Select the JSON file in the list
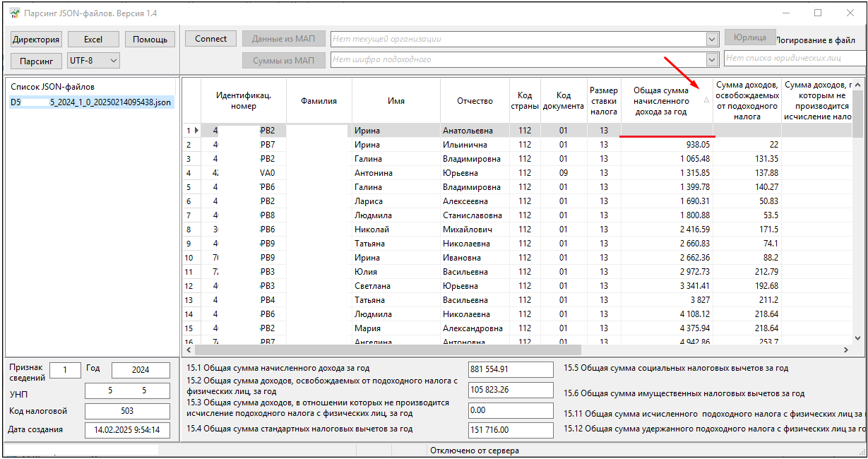The width and height of the screenshot is (868, 459). [x=90, y=102]
